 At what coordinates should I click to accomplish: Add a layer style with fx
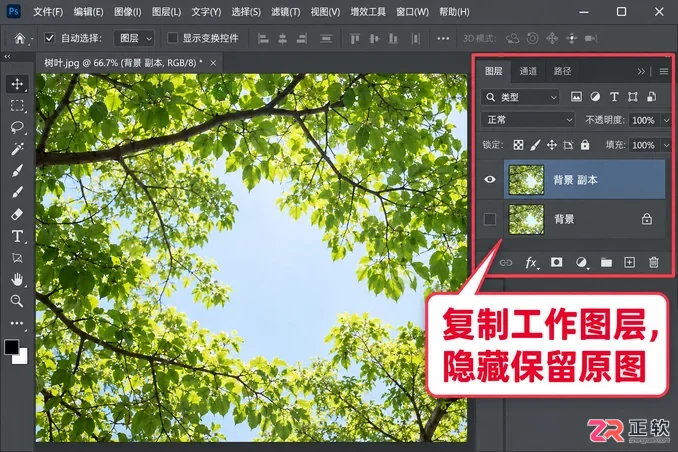click(531, 263)
